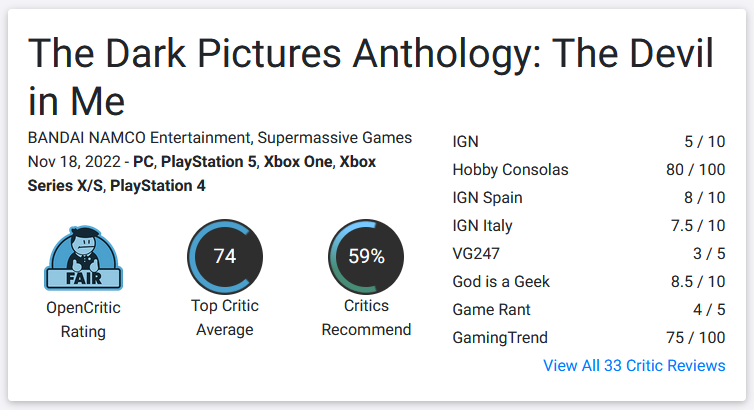754x410 pixels.
Task: Click the 74 Top Critic Average circle
Action: click(x=225, y=257)
